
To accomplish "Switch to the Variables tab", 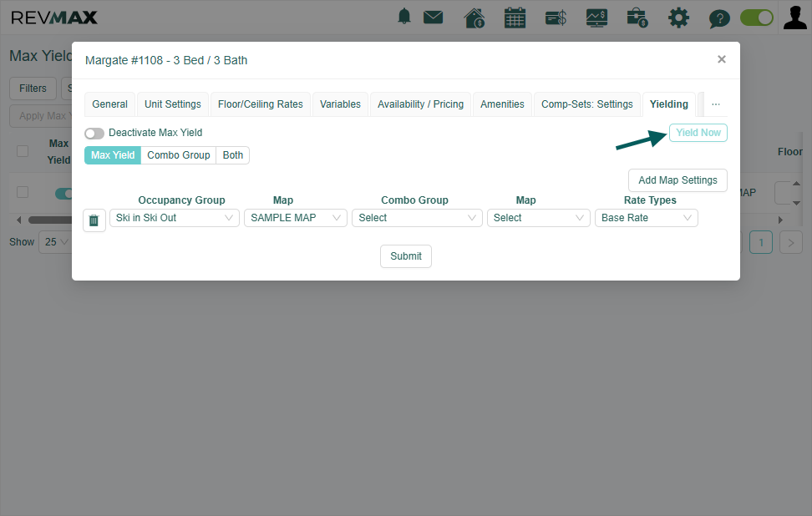I will (340, 104).
